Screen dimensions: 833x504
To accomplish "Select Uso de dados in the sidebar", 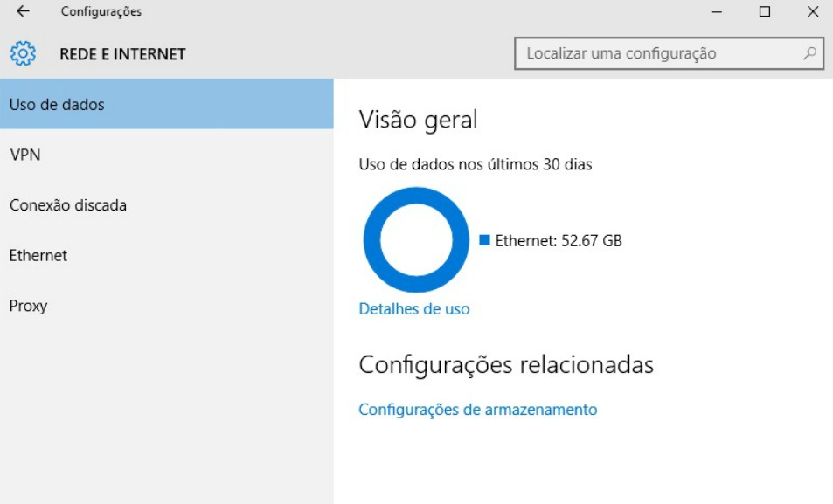I will (x=56, y=104).
